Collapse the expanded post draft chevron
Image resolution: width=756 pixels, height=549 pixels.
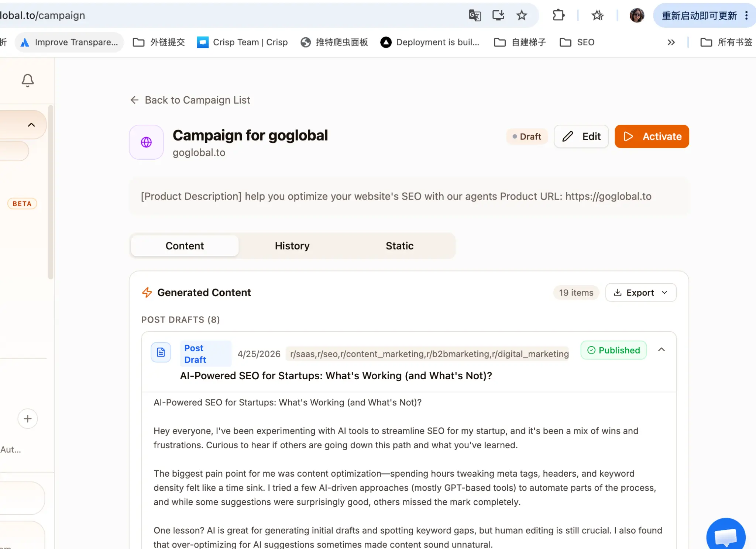661,349
